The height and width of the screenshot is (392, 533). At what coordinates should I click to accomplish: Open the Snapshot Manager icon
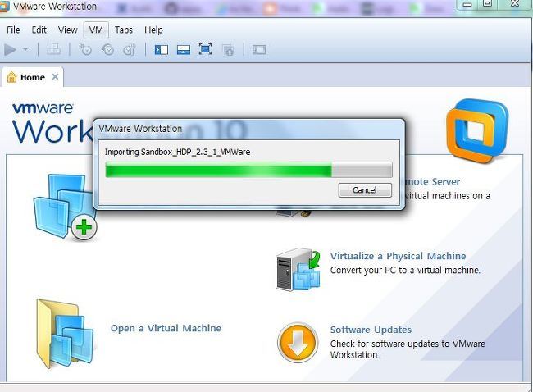(130, 50)
